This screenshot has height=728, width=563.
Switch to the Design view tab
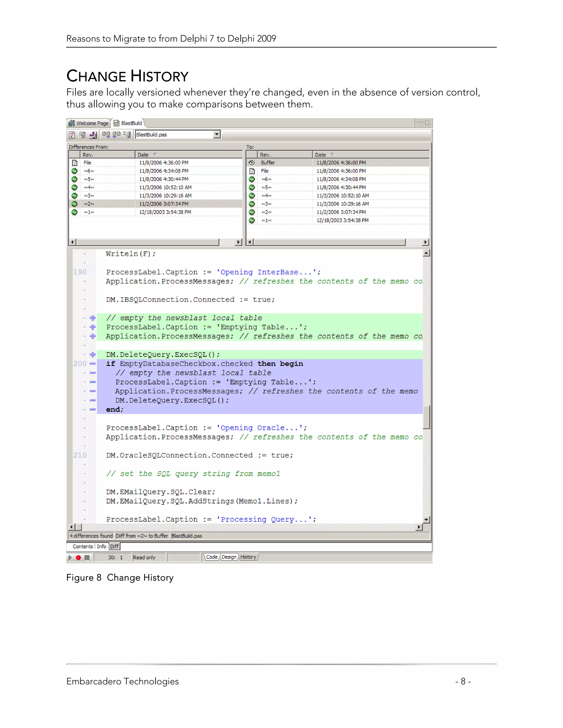click(229, 557)
